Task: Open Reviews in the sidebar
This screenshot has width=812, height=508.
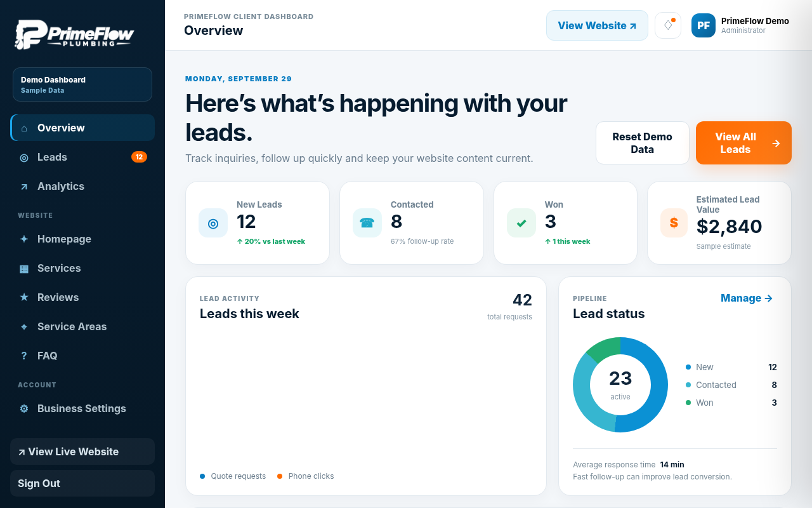Action: 82,297
